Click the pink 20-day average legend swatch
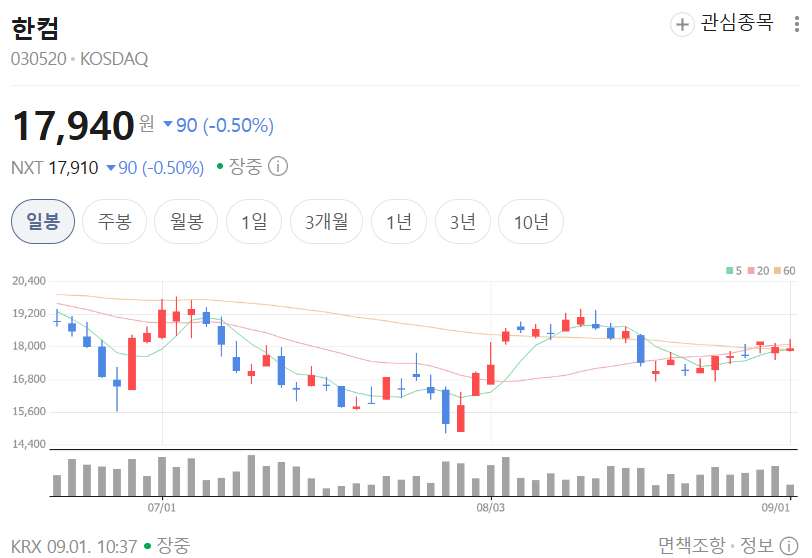812x558 pixels. (x=751, y=271)
